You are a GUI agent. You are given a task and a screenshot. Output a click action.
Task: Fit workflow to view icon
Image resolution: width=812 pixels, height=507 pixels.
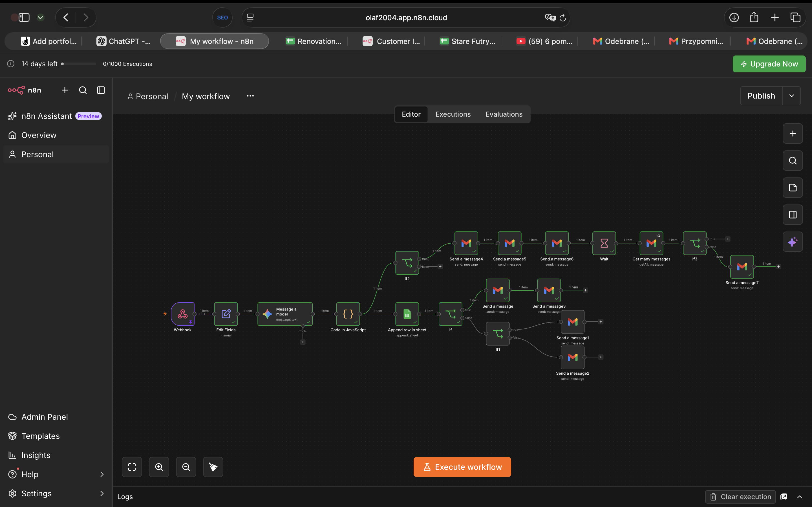pos(132,467)
